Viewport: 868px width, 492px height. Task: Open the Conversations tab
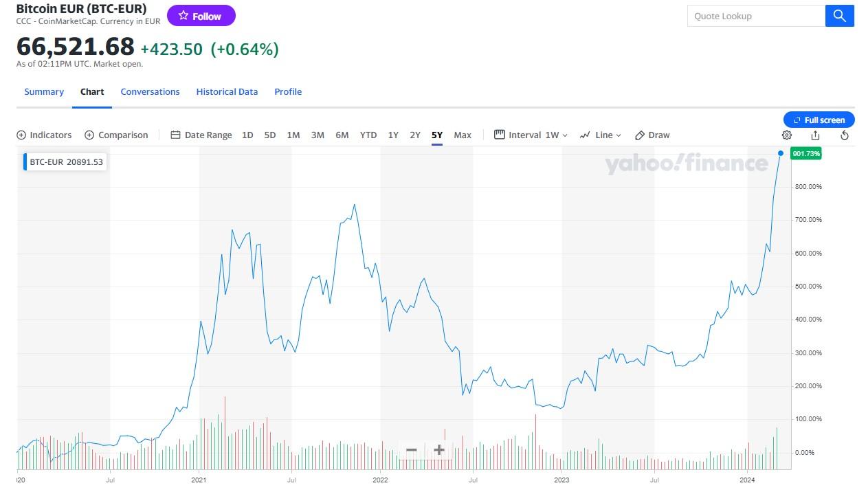[150, 92]
